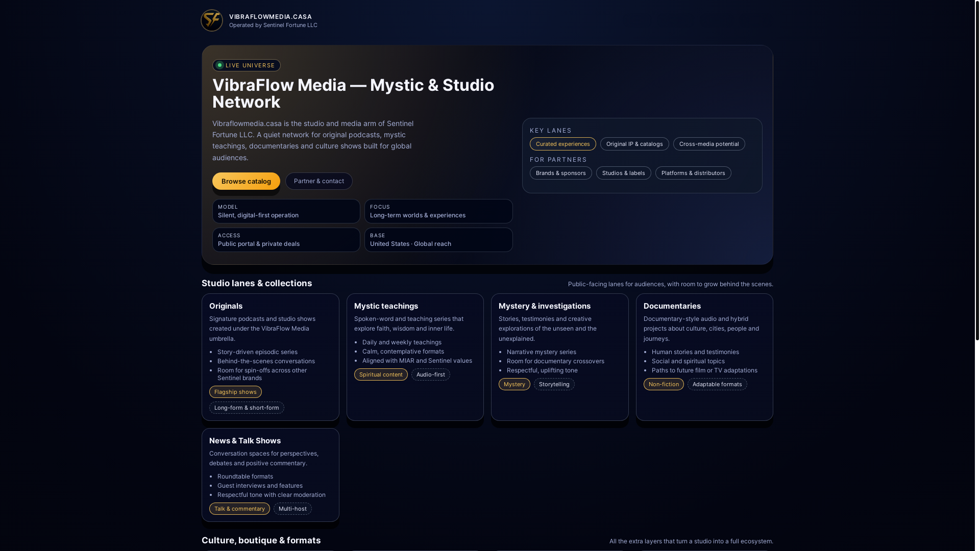The image size is (980, 551).
Task: Click the Curated experiences chip
Action: click(x=563, y=144)
